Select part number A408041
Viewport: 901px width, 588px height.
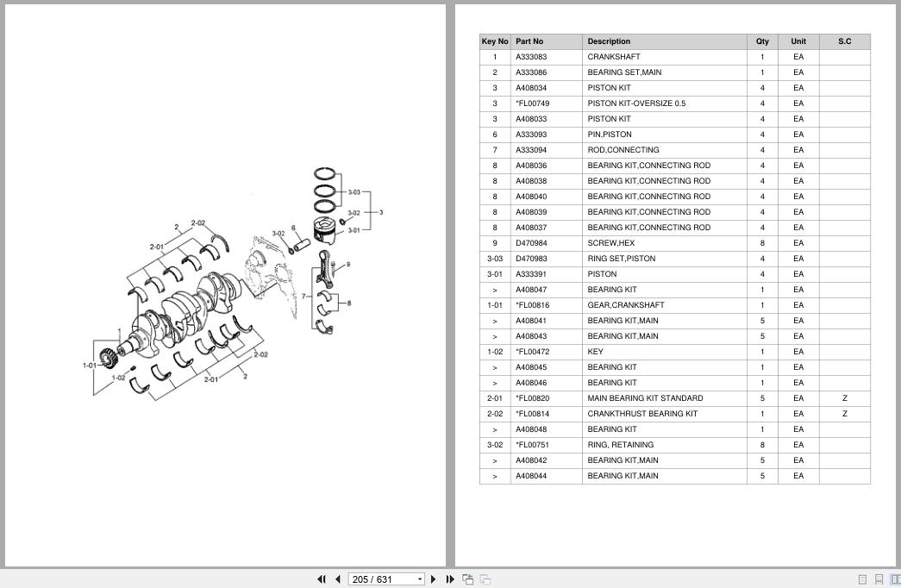click(x=531, y=321)
